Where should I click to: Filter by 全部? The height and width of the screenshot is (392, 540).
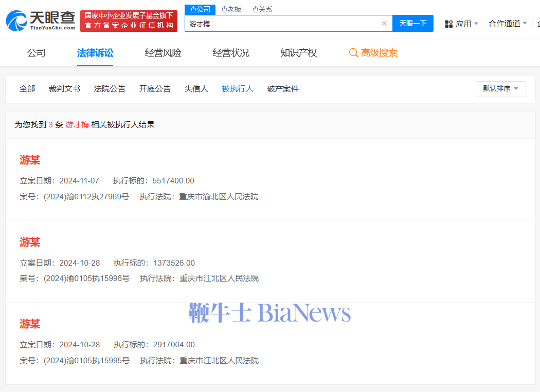pos(27,89)
